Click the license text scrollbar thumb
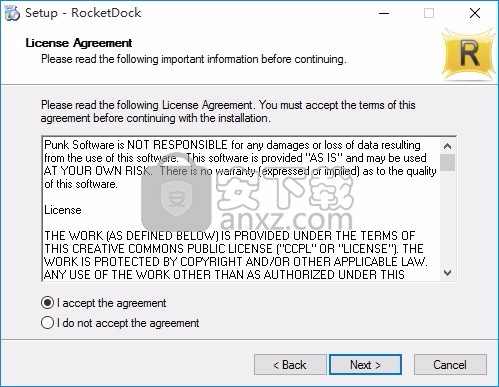 448,162
